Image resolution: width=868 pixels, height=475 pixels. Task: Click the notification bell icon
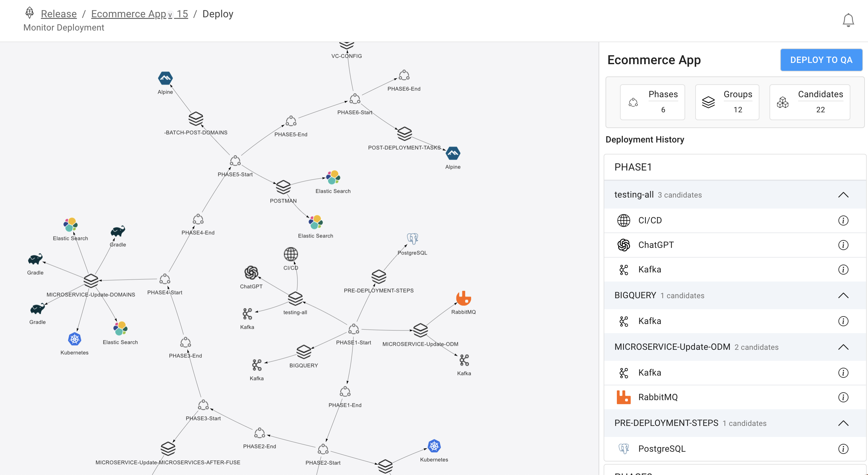tap(848, 20)
